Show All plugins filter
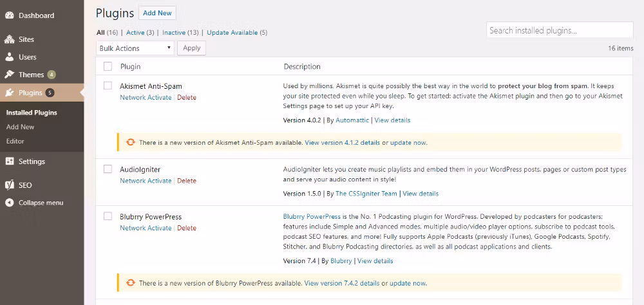Viewport: 644px width, 305px height. [100, 32]
